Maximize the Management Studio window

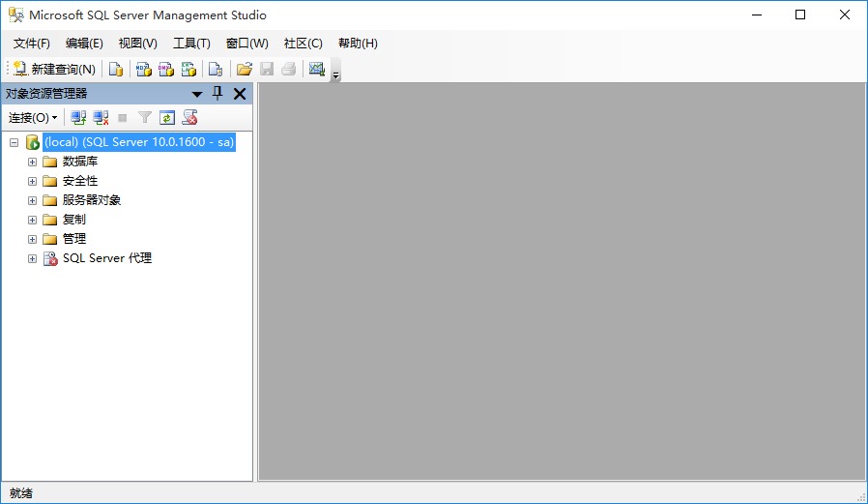point(800,15)
